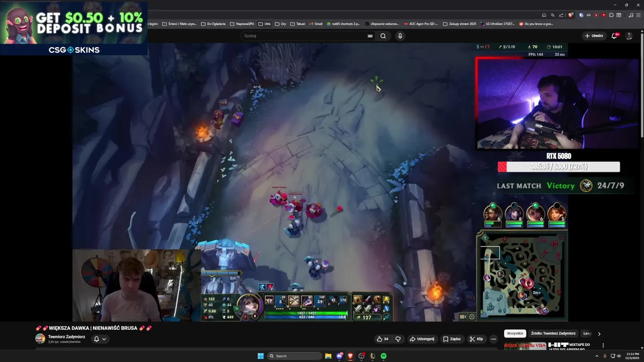The height and width of the screenshot is (362, 644).
Task: Click the Zapisz save button
Action: (x=452, y=339)
